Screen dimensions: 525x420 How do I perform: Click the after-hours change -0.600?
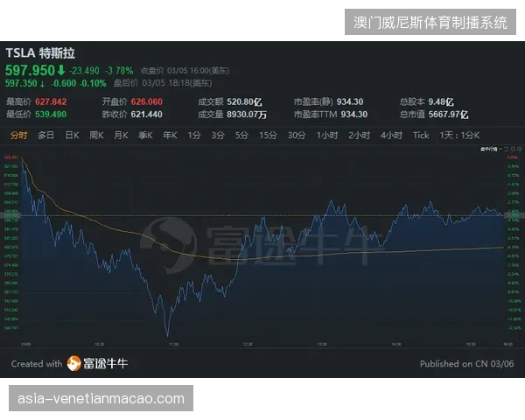click(x=64, y=83)
